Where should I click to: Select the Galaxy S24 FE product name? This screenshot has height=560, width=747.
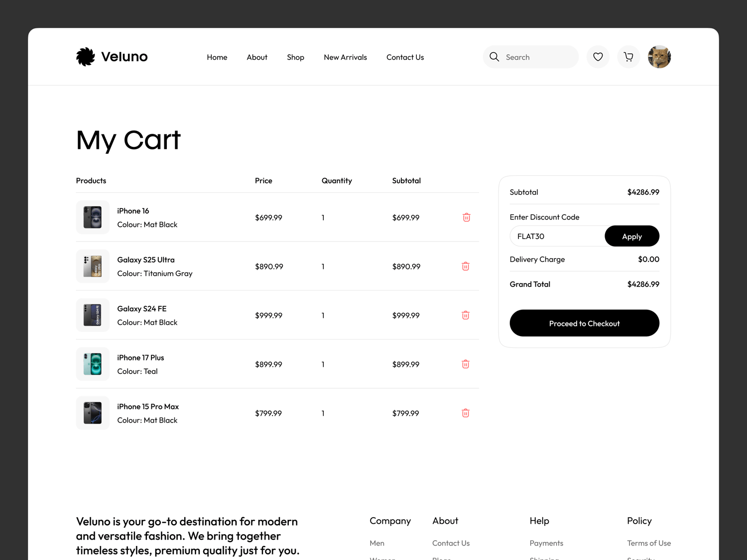click(x=142, y=309)
